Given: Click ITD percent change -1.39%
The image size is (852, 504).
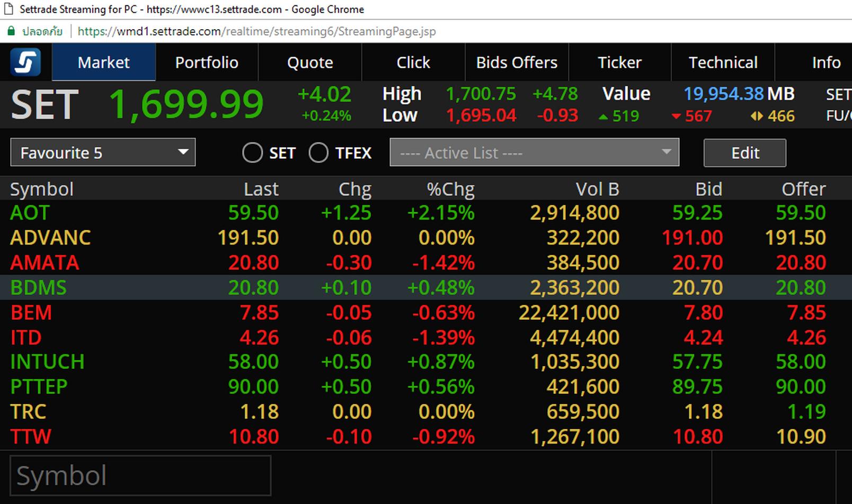Looking at the screenshot, I should click(443, 337).
